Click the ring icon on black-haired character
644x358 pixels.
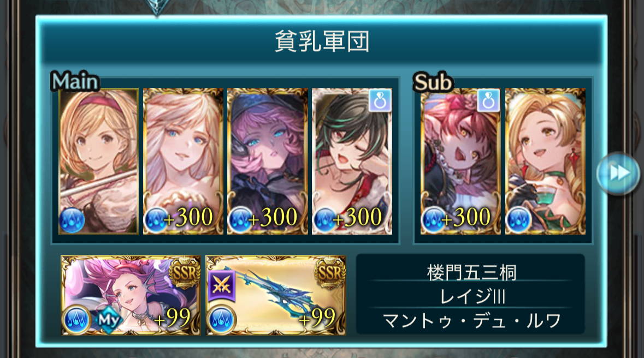pos(380,100)
